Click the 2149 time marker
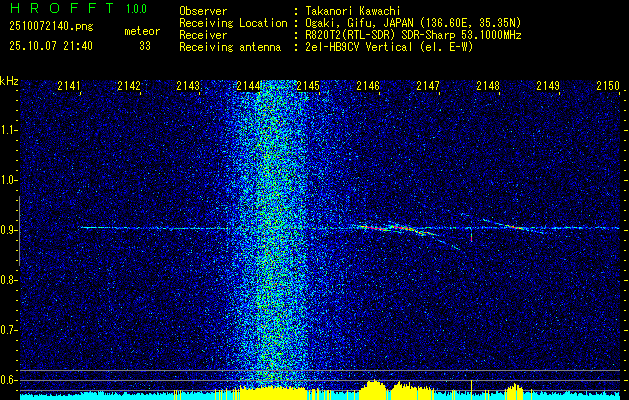Viewport: 629px width, 400px height. [x=548, y=86]
